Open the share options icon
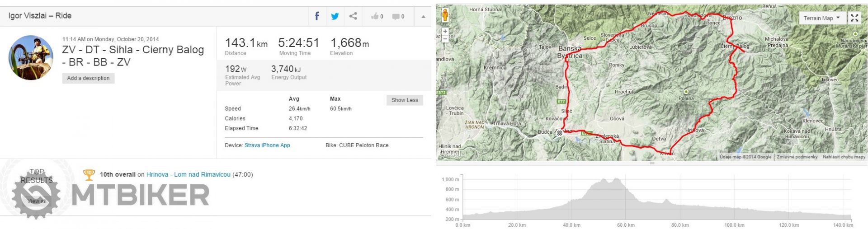Viewport: 868px width, 229px height. coord(353,16)
